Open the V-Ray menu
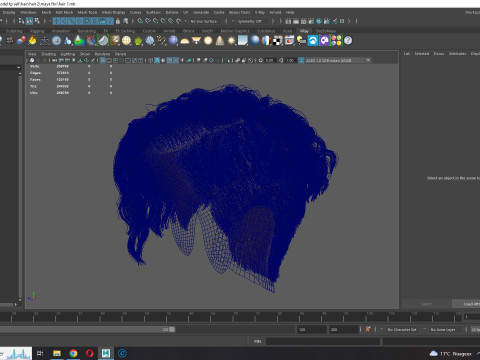 coord(260,12)
